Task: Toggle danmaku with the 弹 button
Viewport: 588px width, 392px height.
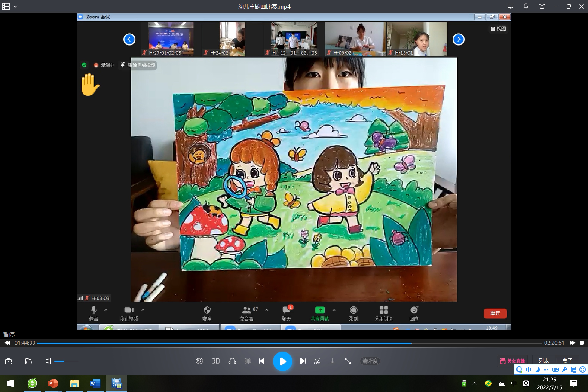Action: 247,361
